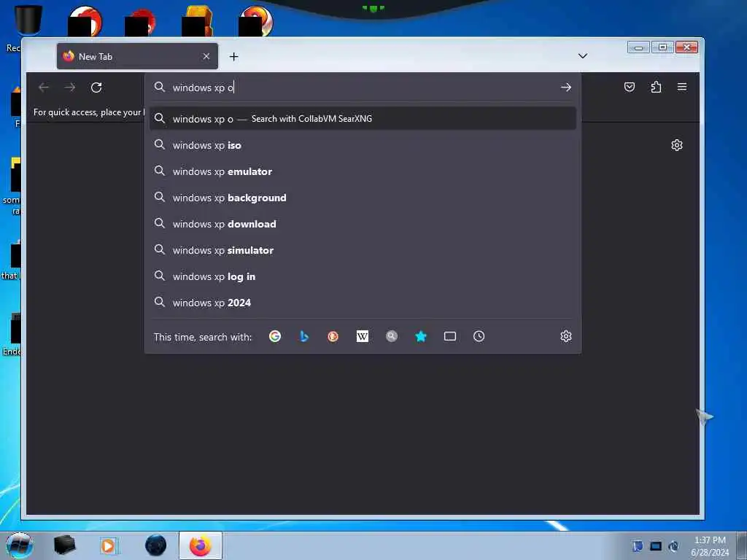
Task: Click the go arrow in the address bar
Action: (x=566, y=87)
